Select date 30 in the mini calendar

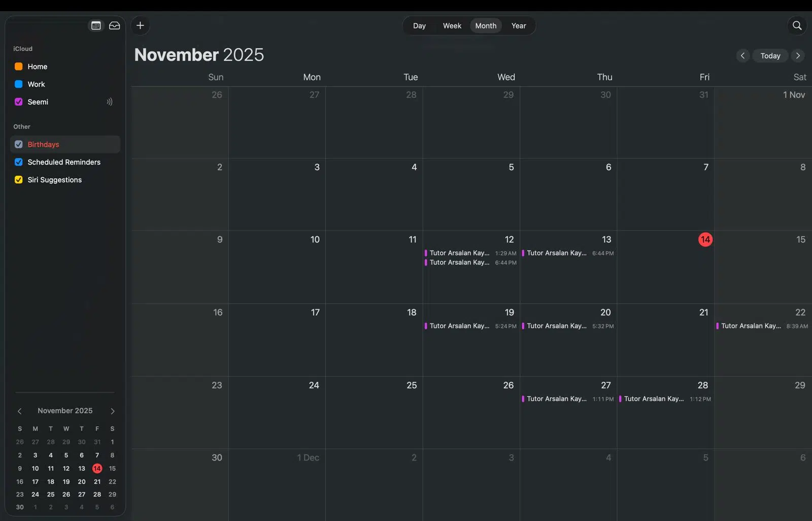click(20, 507)
